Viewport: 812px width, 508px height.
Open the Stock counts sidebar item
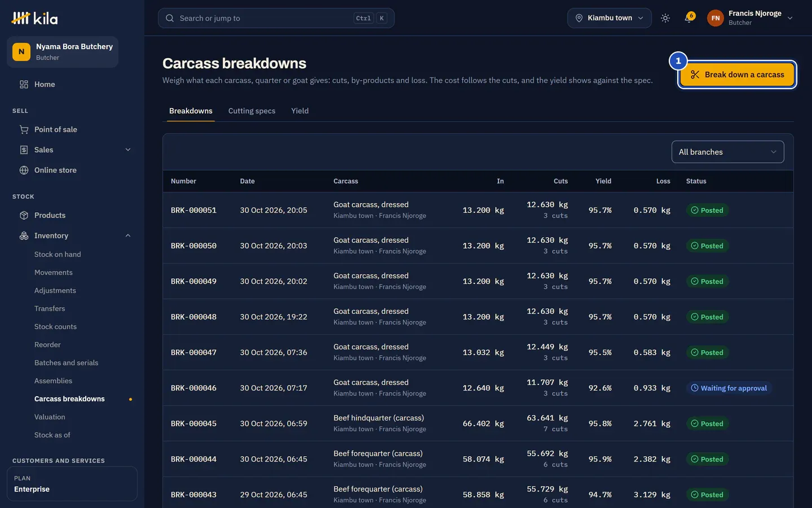(55, 327)
